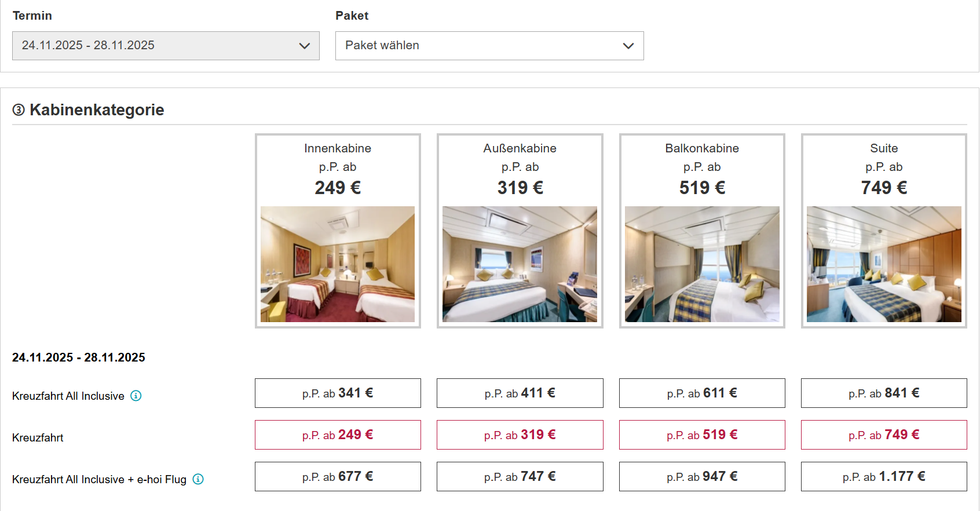Choose Suite All Inclusive 841 € option
This screenshot has width=980, height=511.
tap(884, 393)
